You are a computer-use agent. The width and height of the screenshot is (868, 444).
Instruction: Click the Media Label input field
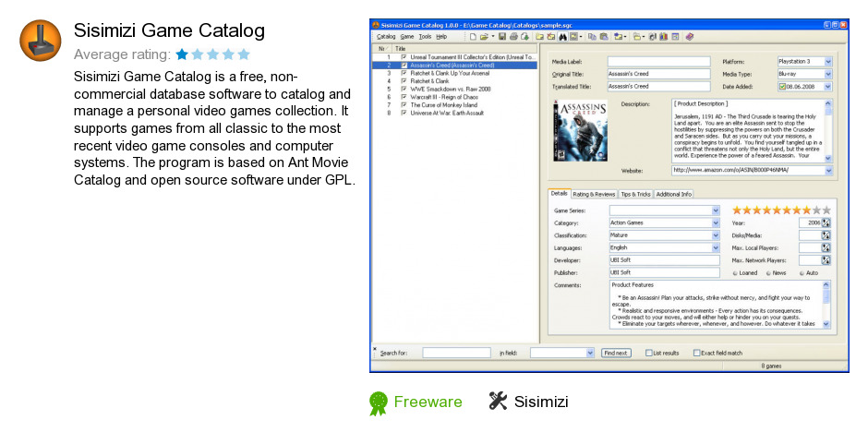[658, 62]
